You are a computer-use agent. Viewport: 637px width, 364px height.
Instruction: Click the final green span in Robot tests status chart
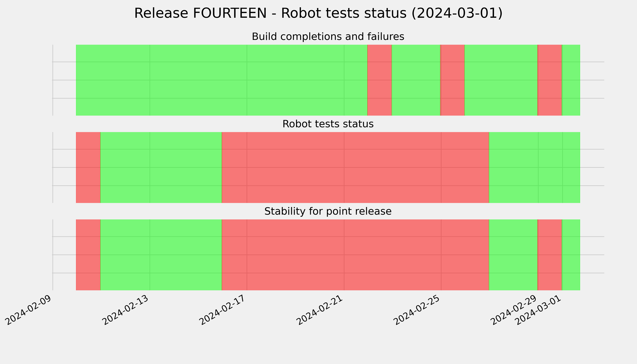pos(534,167)
